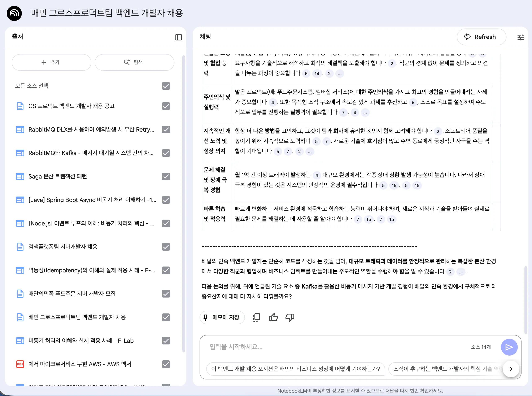Open source discovery with 탐색 button
Screen dimensions: 532x396
coord(135,62)
